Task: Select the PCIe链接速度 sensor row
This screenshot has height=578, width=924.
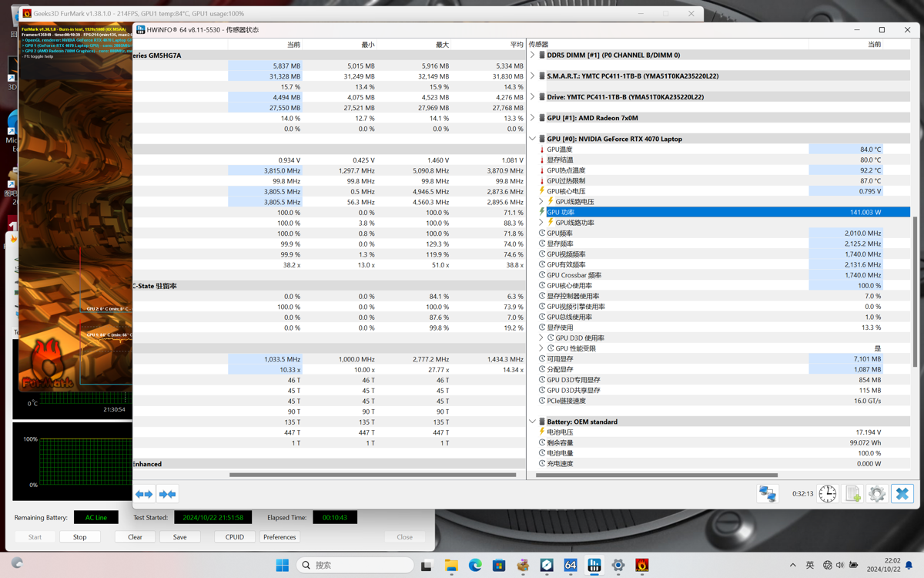Action: [719, 401]
